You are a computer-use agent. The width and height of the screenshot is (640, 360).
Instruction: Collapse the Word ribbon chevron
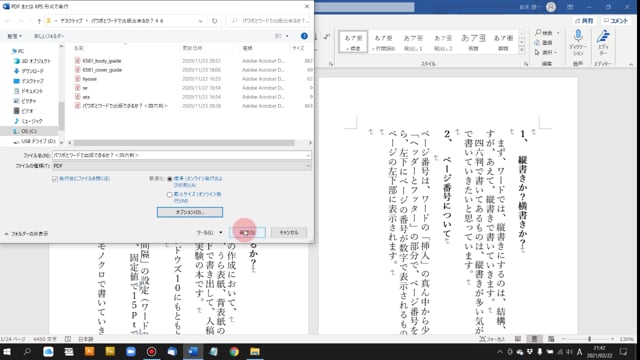pyautogui.click(x=631, y=64)
